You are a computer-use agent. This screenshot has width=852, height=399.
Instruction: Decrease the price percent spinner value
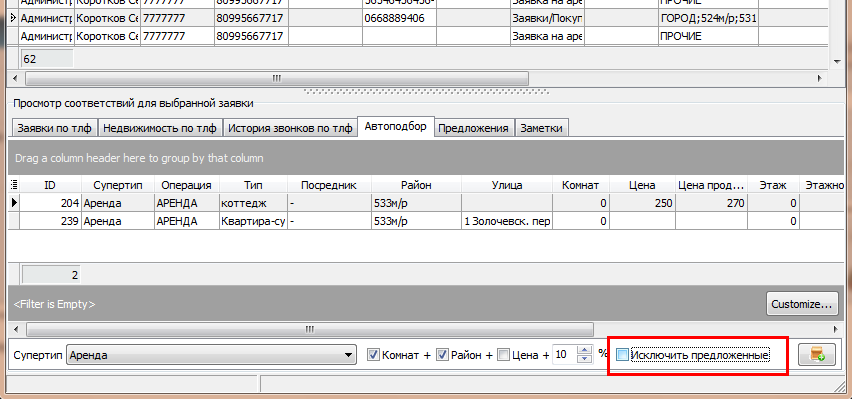[x=584, y=359]
